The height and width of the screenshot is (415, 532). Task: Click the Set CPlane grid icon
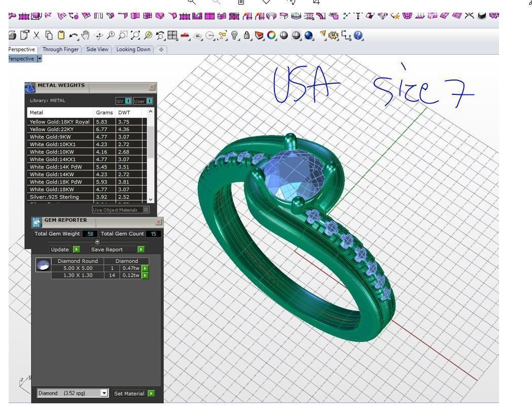pos(198,36)
